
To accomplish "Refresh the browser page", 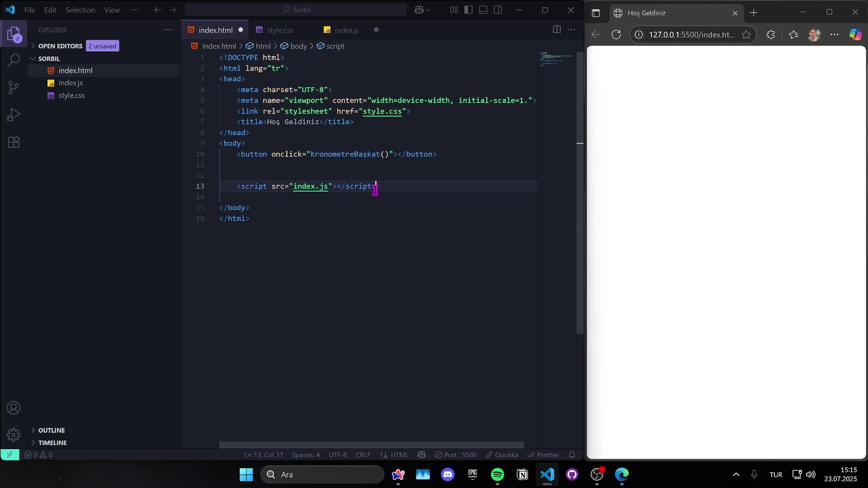I will [616, 35].
